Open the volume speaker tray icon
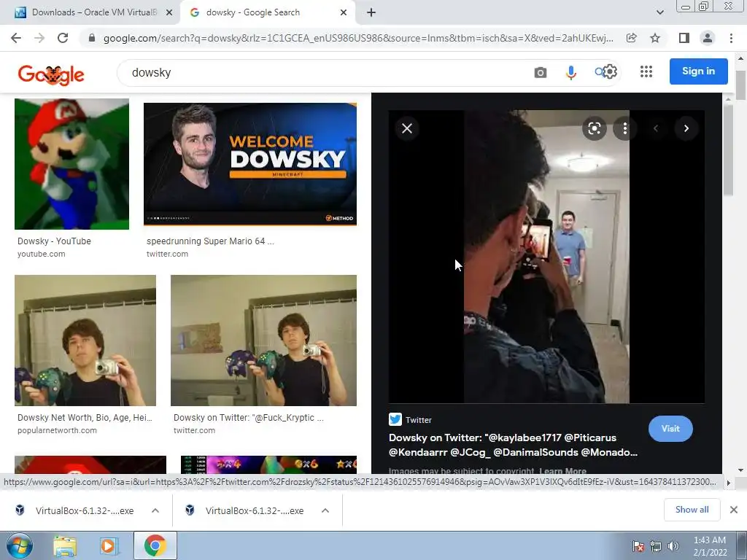This screenshot has width=747, height=560. [673, 546]
